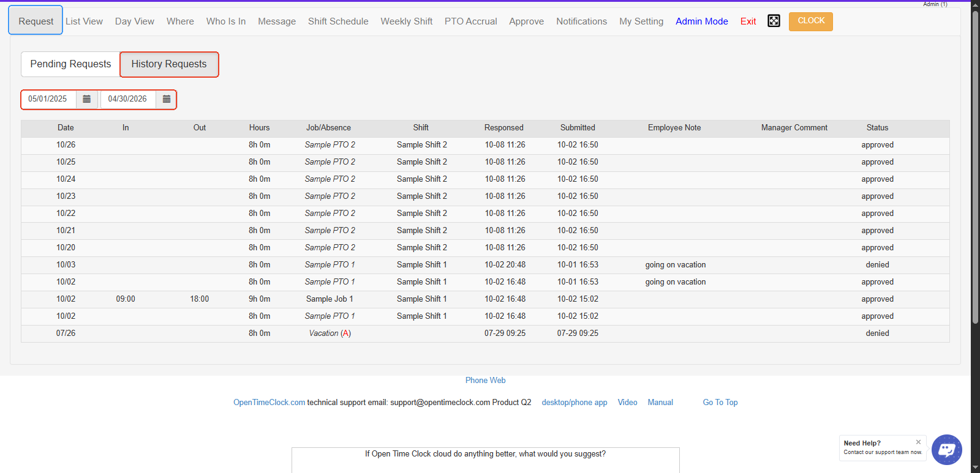Open the Who Is In view
Viewport: 980px width, 473px height.
pos(226,21)
